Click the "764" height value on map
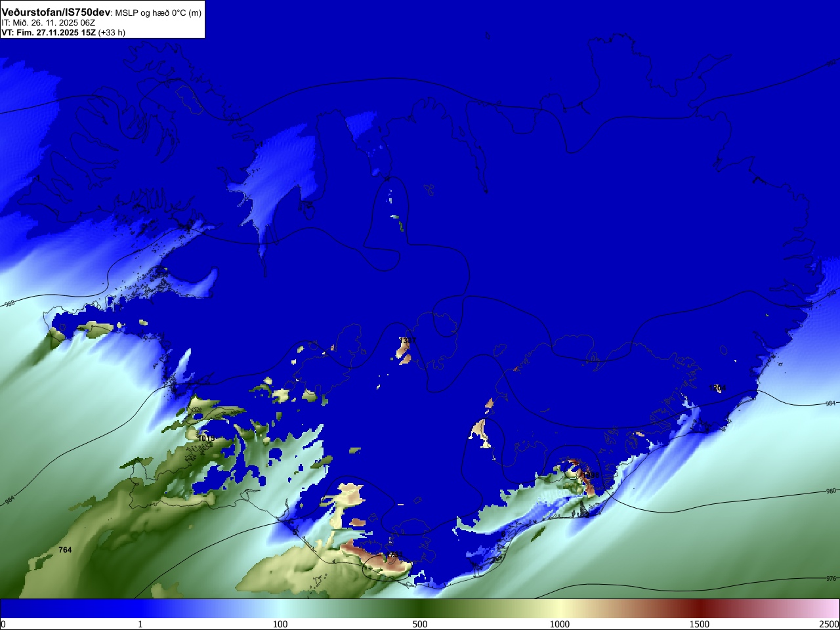 pyautogui.click(x=65, y=550)
